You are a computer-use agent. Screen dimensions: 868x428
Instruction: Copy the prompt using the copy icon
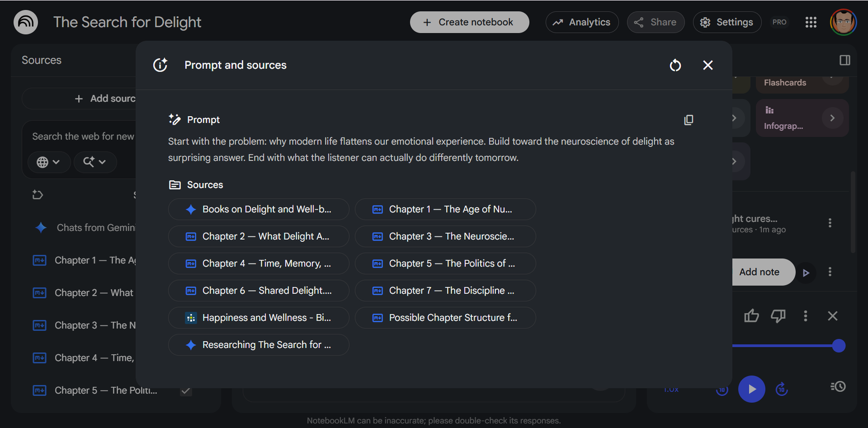pos(689,120)
